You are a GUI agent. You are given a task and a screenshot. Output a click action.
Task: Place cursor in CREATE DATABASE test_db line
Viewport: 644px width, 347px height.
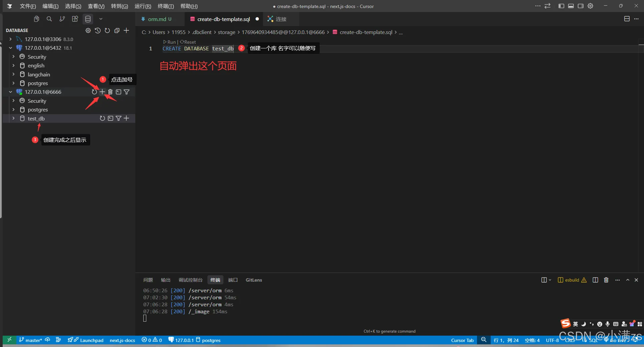[198, 49]
